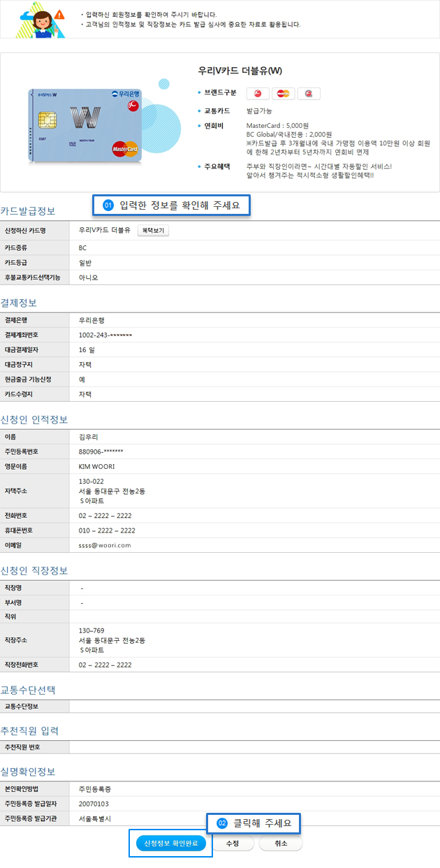Click the 직장전화번호 row label
This screenshot has width=440, height=868.
tap(22, 665)
